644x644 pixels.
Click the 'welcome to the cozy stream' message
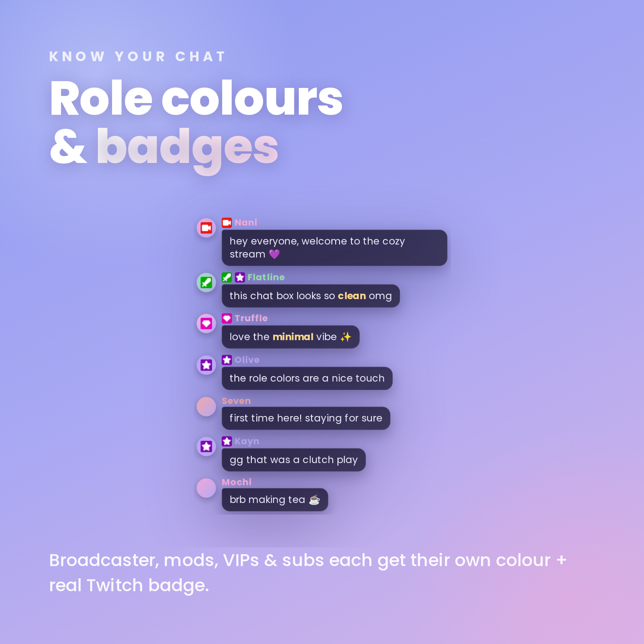pyautogui.click(x=334, y=248)
